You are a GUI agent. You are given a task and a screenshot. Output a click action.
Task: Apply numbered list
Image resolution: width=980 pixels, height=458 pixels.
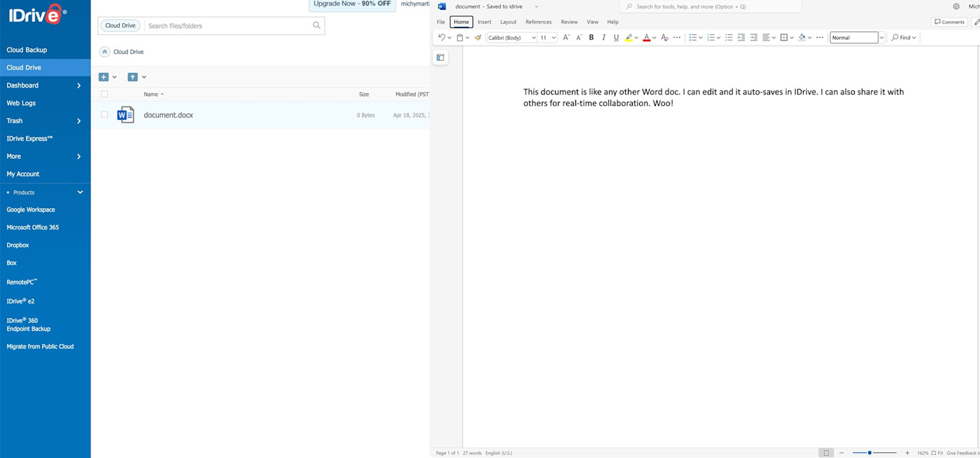point(711,38)
